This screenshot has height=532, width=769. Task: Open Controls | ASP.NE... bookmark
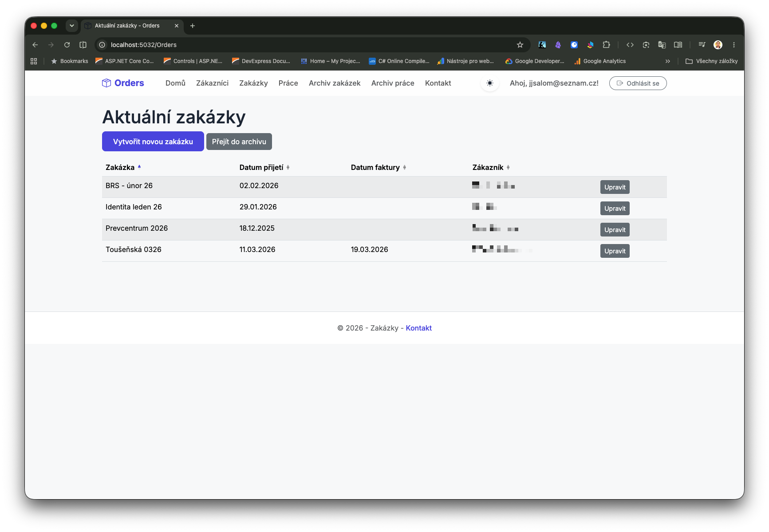193,61
